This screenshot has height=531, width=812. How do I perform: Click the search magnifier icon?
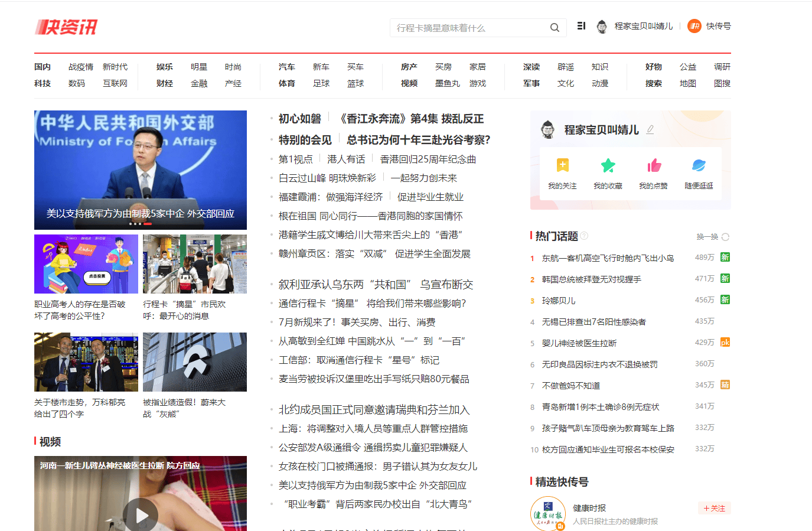pos(555,28)
